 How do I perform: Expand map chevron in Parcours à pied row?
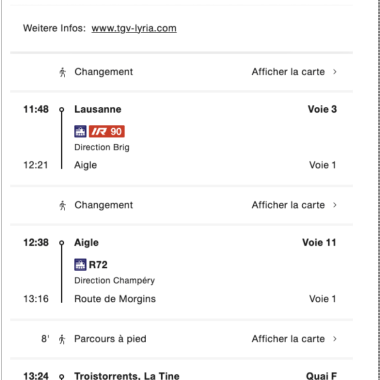click(x=335, y=339)
